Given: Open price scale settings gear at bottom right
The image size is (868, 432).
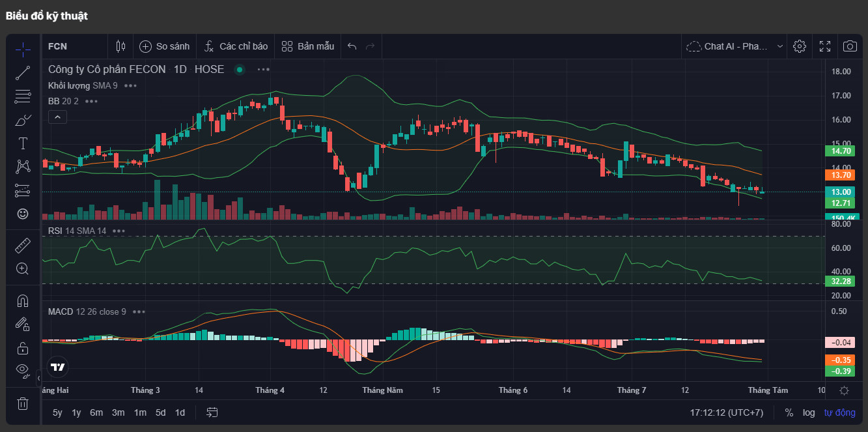Looking at the screenshot, I should point(845,390).
